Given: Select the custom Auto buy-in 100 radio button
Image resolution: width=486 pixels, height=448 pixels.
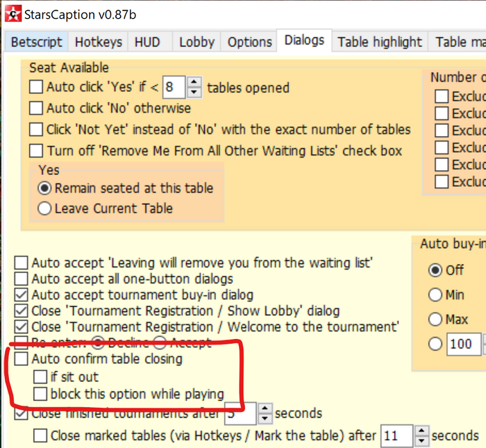Looking at the screenshot, I should (x=435, y=344).
